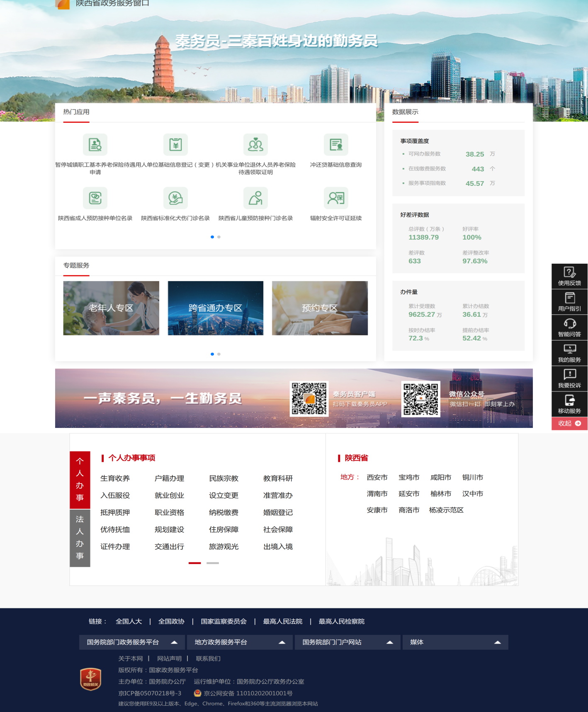Expand 国务院部门门户网站 dropdown
588x712 pixels.
pyautogui.click(x=347, y=642)
